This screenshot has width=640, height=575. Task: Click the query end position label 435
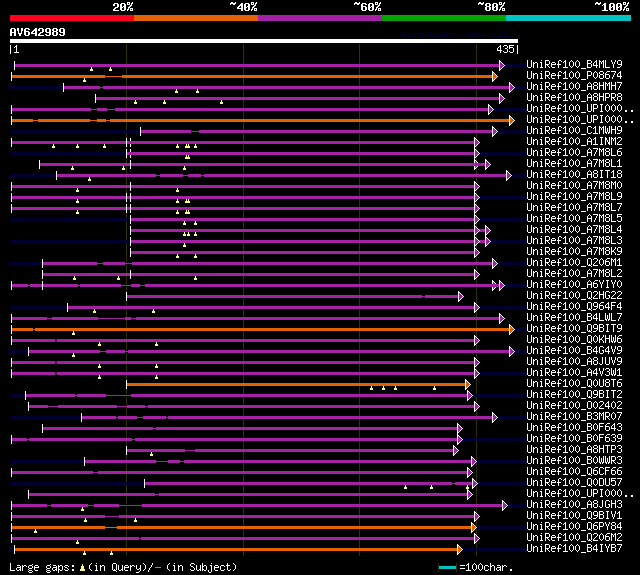pos(505,49)
